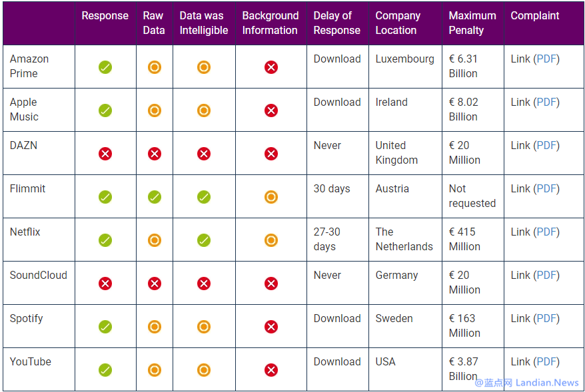
Task: Open the Amazon Prime complaint PDF link
Action: [546, 59]
